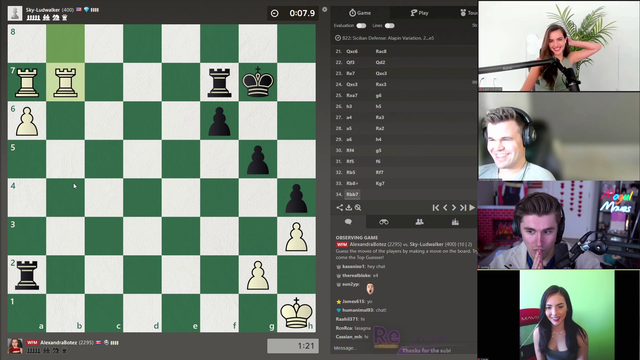Select move 32 Rb5

pyautogui.click(x=351, y=172)
